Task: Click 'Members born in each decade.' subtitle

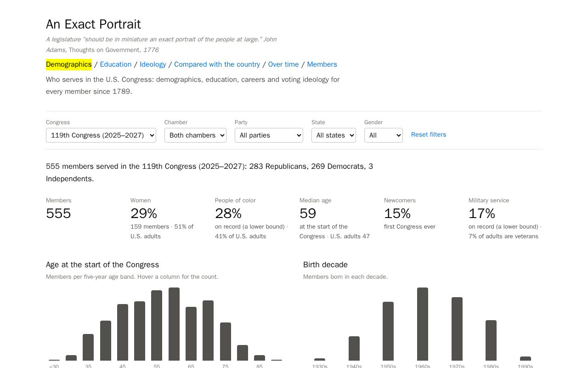Action: [345, 277]
